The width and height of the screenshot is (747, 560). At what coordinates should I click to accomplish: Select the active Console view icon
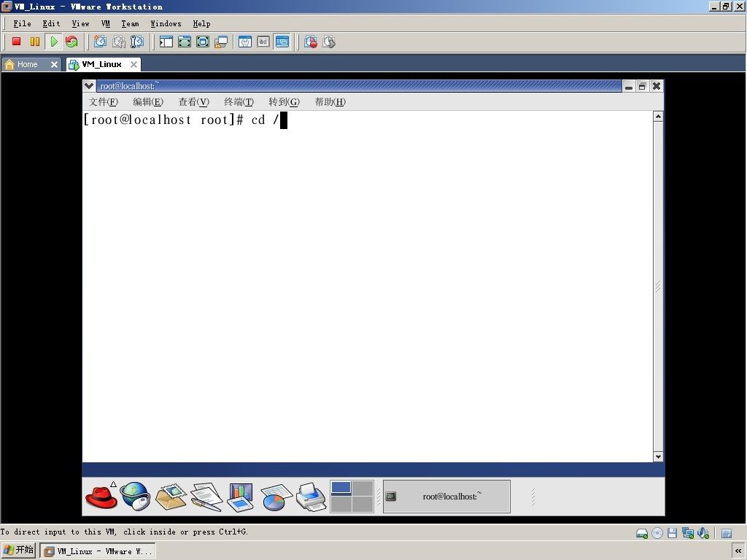tap(282, 42)
